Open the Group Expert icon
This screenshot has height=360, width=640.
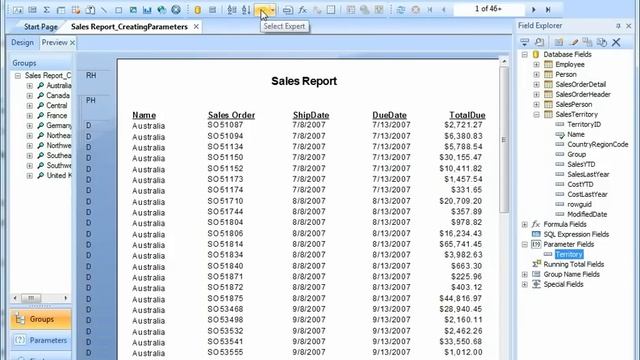(212, 9)
